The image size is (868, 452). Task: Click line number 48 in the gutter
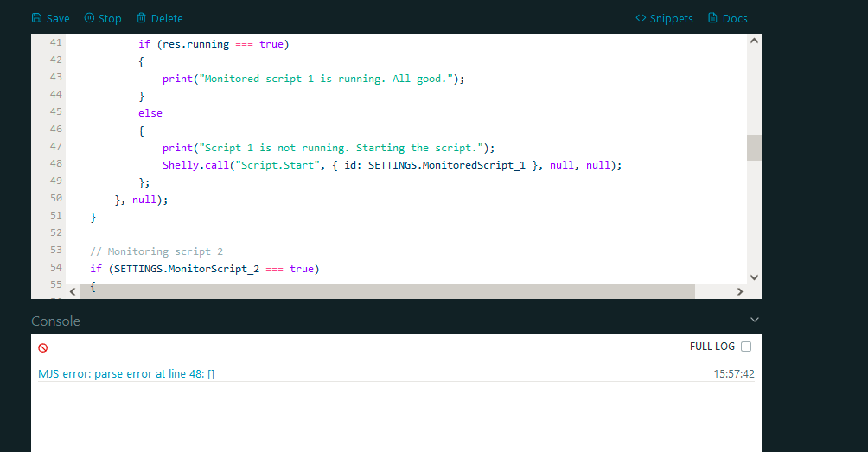click(x=55, y=163)
